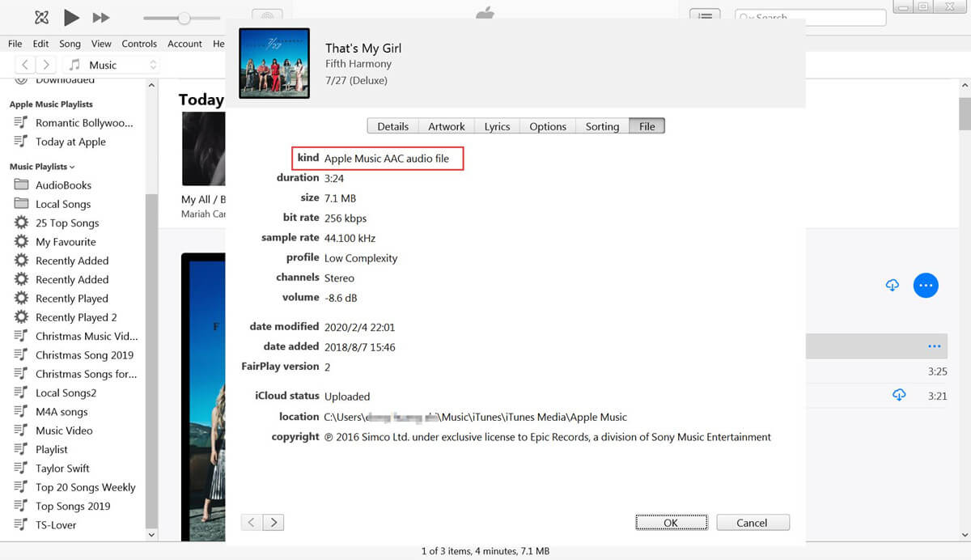Go to previous song using dialog left arrow
Viewport: 971px width, 560px height.
252,522
